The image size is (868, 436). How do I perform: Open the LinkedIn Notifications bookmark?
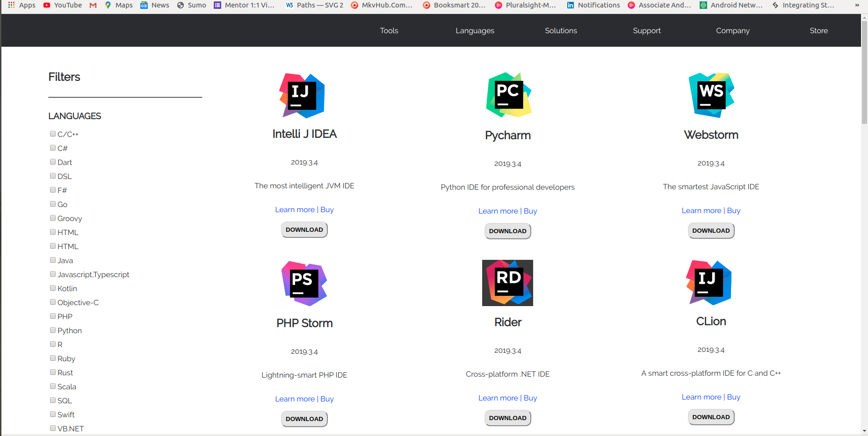point(593,5)
